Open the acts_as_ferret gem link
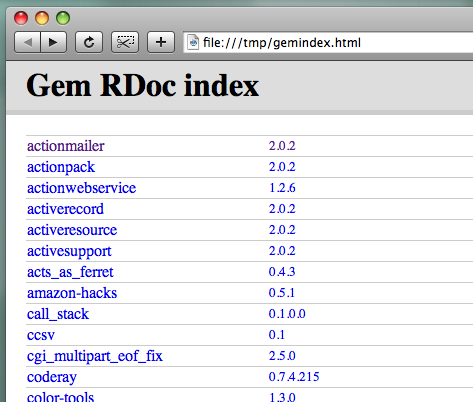The height and width of the screenshot is (402, 473). (x=70, y=272)
